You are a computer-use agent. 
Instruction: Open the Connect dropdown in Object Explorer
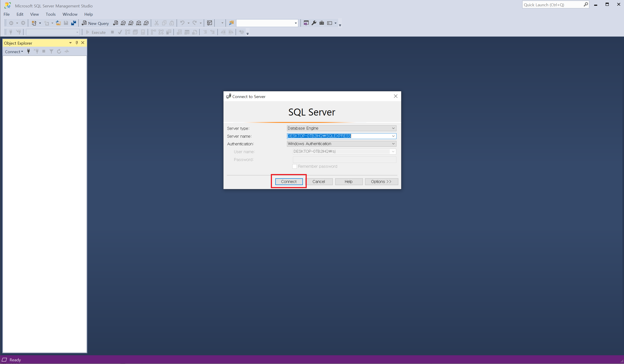coord(14,52)
